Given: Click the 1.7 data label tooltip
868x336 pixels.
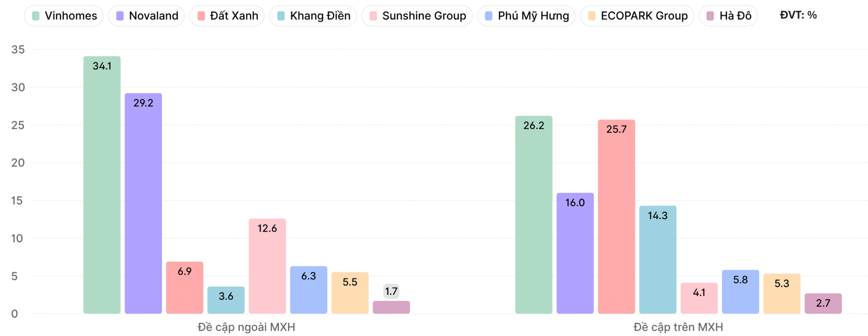Looking at the screenshot, I should (x=391, y=291).
